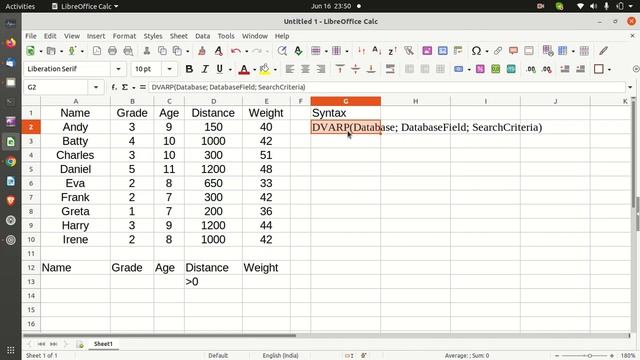Click the formula input line

(x=387, y=87)
